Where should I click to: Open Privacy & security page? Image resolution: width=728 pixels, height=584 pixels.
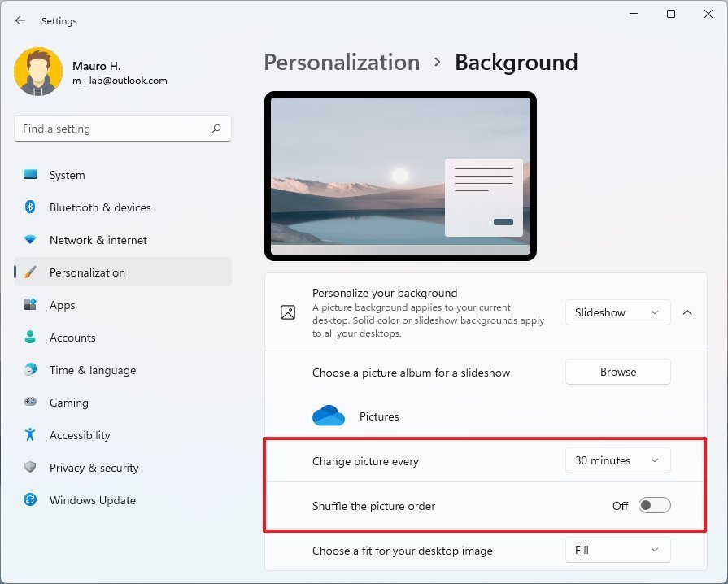click(123, 468)
